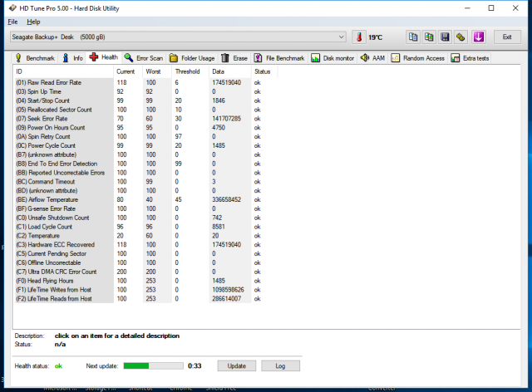Go to the Disk monitor tab
This screenshot has width=532, height=392.
333,58
